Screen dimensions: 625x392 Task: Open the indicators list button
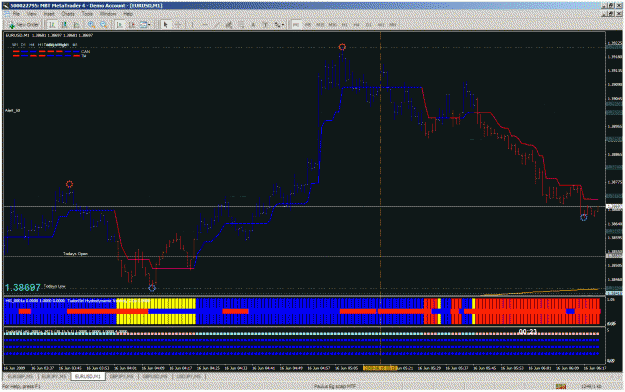143,25
